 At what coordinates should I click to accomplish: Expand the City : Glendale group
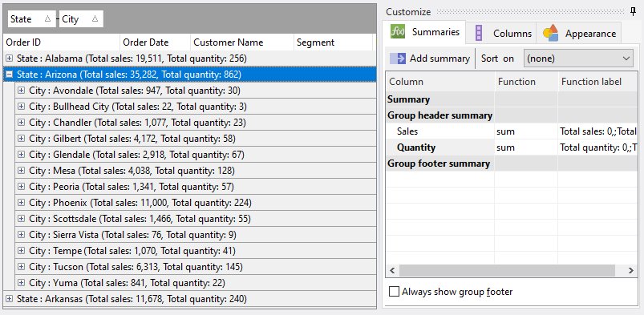(x=22, y=155)
